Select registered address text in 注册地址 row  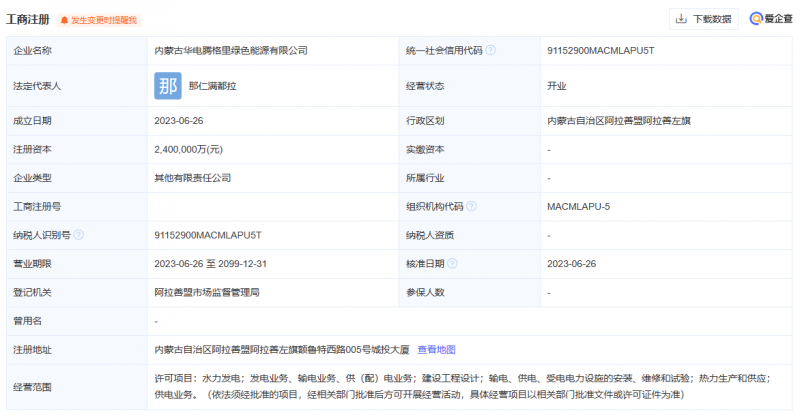pos(282,350)
